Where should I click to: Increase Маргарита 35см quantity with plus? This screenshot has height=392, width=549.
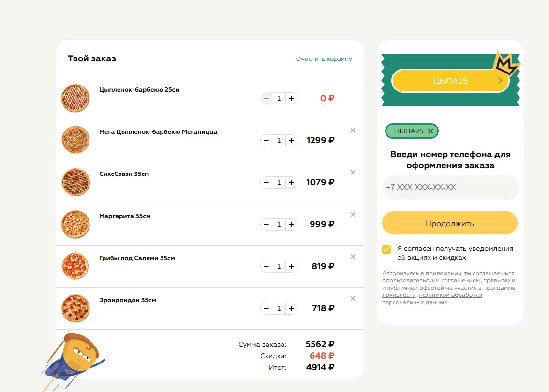[291, 224]
